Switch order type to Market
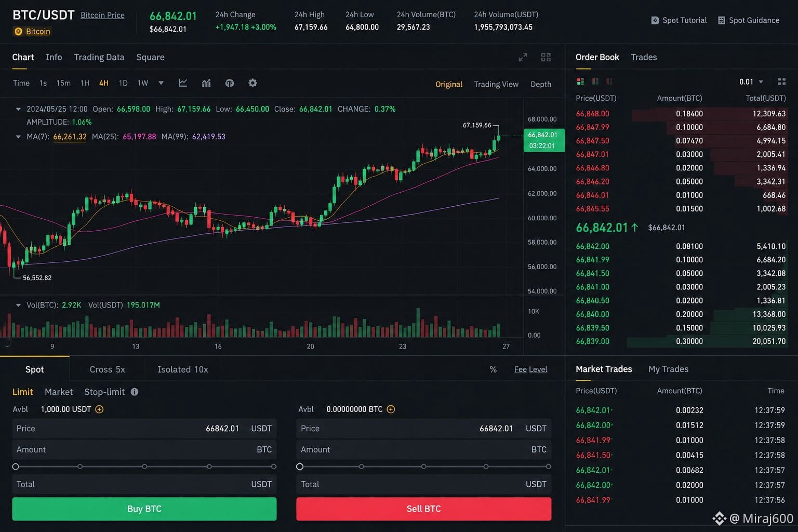 coord(59,392)
